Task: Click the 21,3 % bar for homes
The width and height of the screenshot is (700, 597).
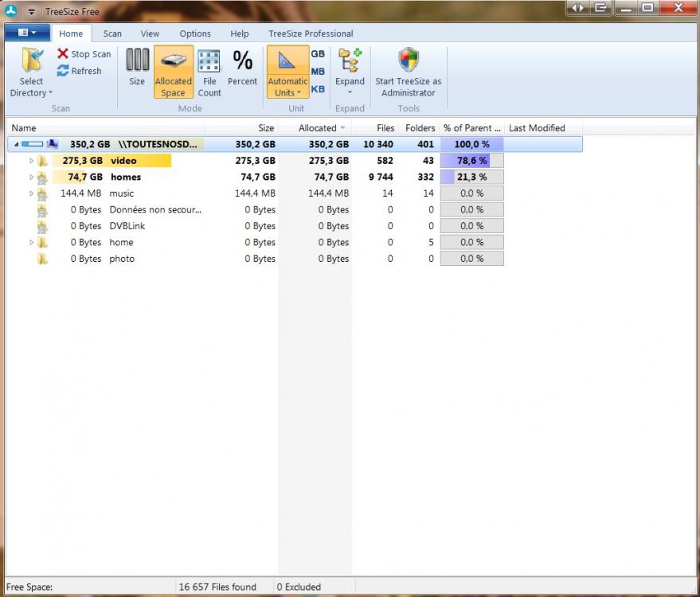Action: (x=472, y=178)
